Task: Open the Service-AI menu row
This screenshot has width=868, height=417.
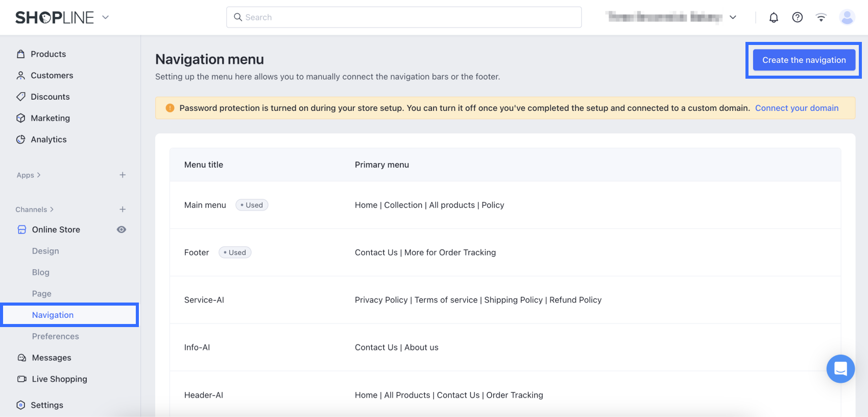Action: click(505, 300)
